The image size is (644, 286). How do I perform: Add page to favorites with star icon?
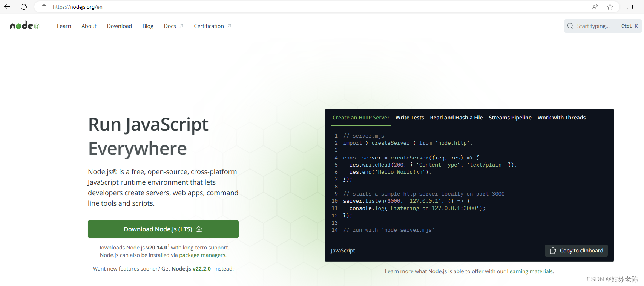tap(610, 7)
